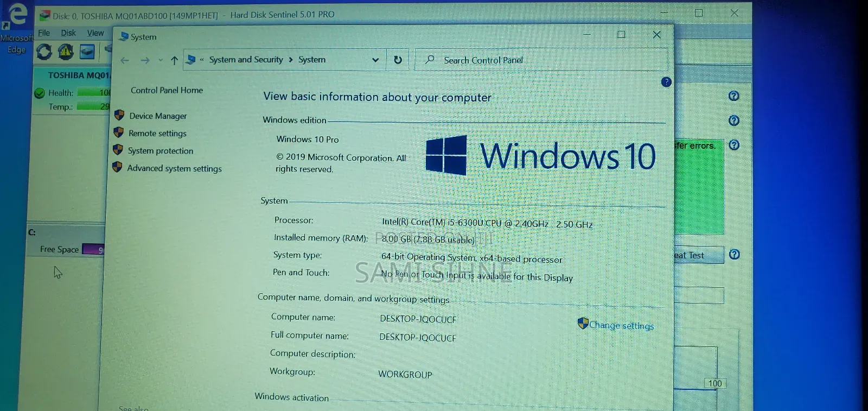The height and width of the screenshot is (411, 868).
Task: Click Change settings for computer name
Action: 621,325
